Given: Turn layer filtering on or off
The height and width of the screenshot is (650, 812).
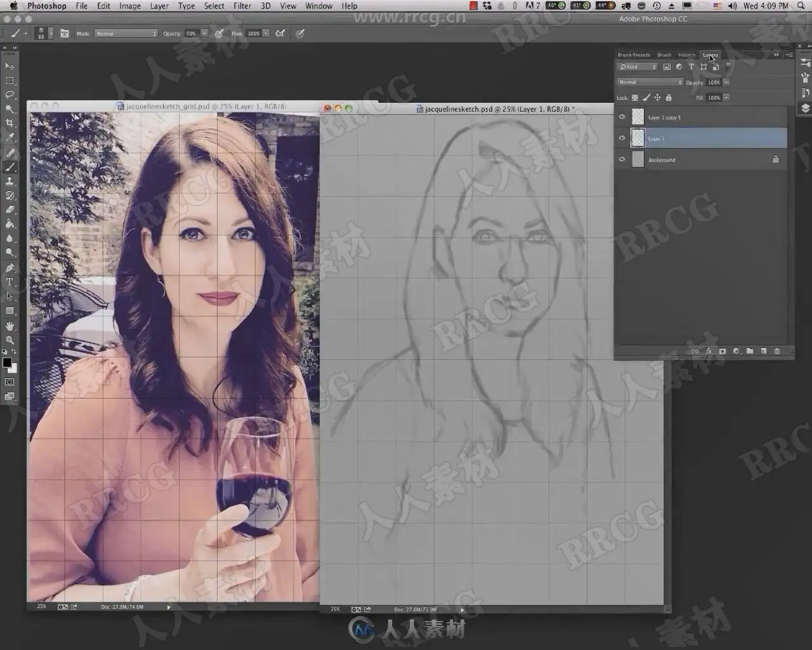Looking at the screenshot, I should point(728,65).
